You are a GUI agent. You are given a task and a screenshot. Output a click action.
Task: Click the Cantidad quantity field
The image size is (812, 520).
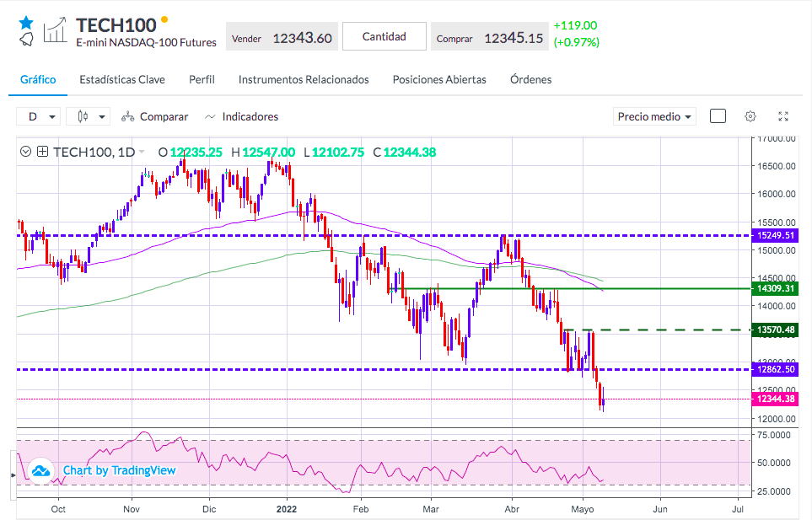384,36
